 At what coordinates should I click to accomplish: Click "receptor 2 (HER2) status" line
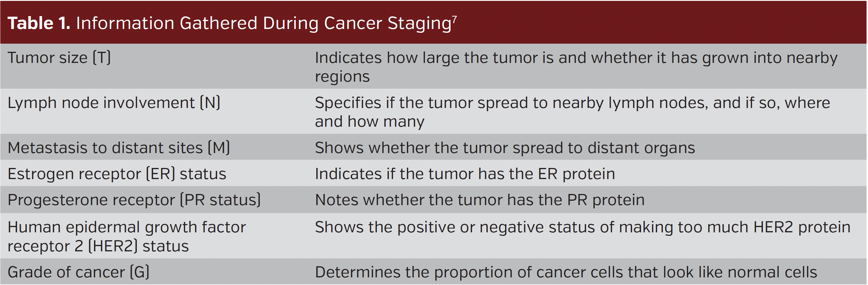[98, 246]
